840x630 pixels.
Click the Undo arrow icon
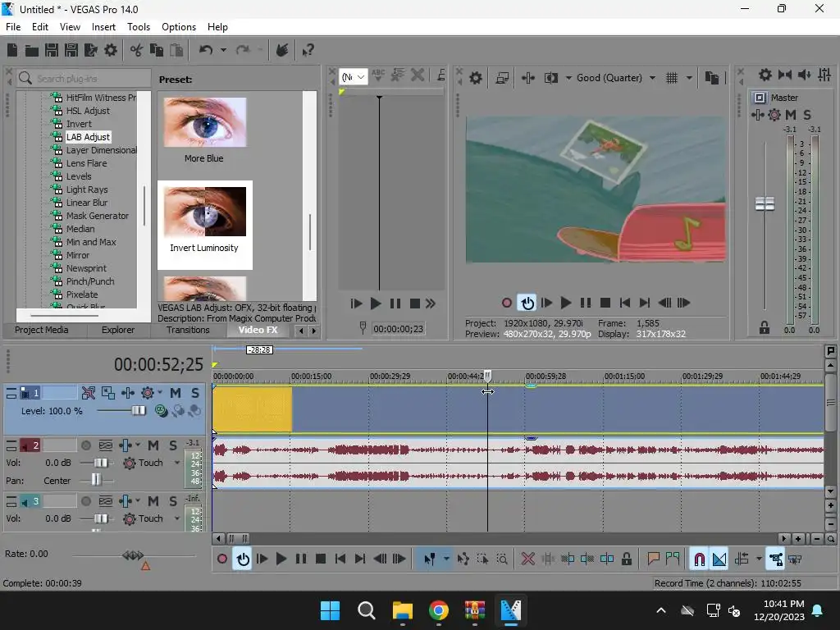pyautogui.click(x=206, y=50)
